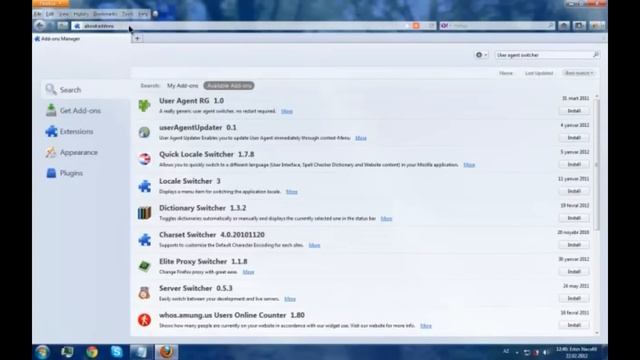
Task: Open the Edit menu
Action: (50, 14)
